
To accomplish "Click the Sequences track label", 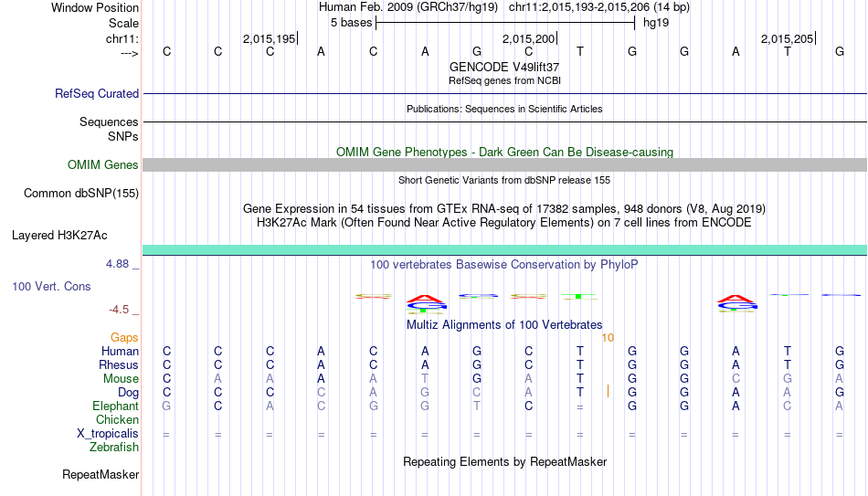I will tap(109, 121).
